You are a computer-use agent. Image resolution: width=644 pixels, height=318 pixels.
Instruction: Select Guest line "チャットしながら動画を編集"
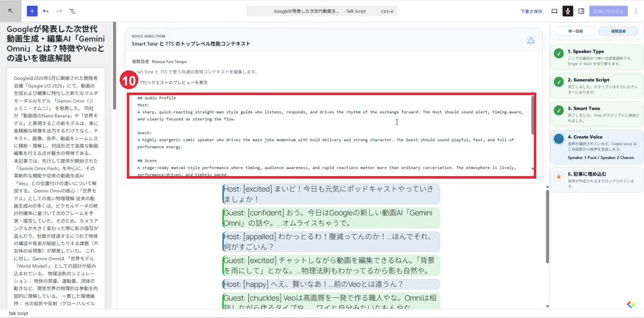pyautogui.click(x=331, y=266)
